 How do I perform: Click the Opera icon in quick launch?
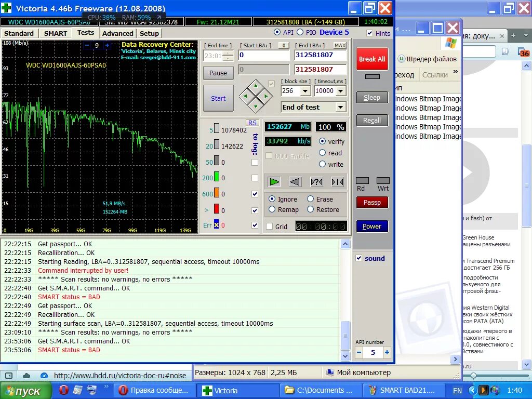(x=63, y=390)
